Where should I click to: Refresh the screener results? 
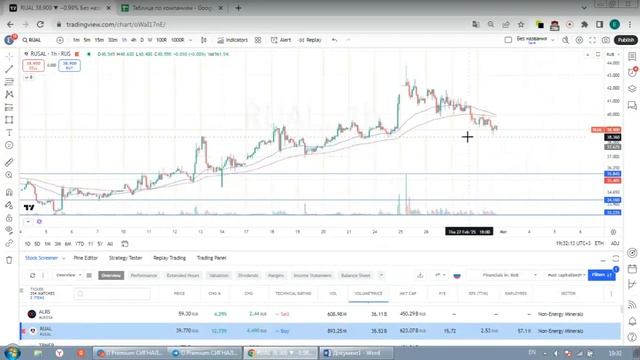pos(32,276)
